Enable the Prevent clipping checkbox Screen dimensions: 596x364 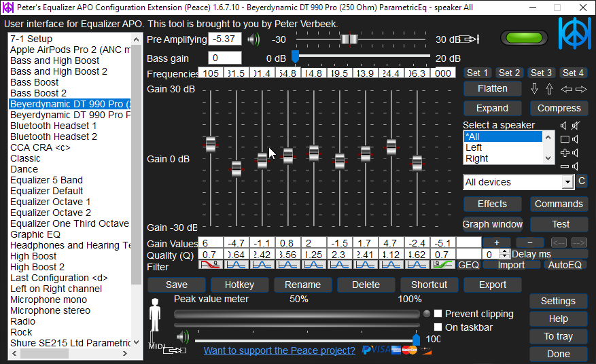pos(438,314)
